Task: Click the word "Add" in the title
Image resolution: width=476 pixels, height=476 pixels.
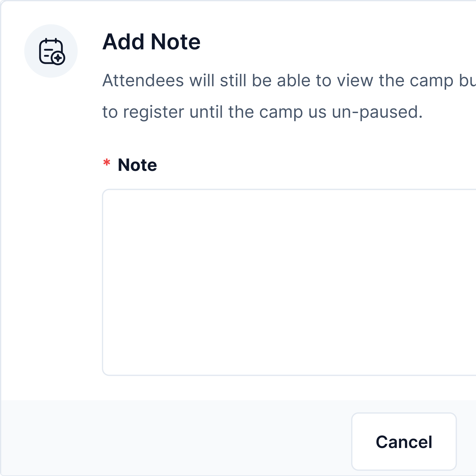Action: click(123, 42)
